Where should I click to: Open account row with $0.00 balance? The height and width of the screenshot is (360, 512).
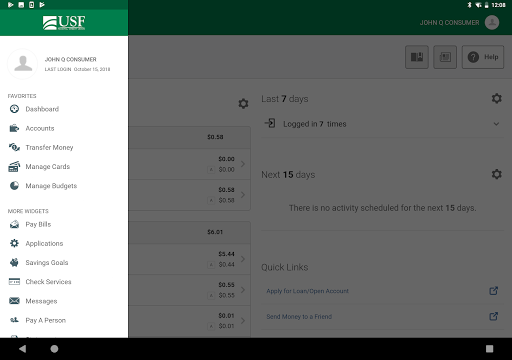189,164
